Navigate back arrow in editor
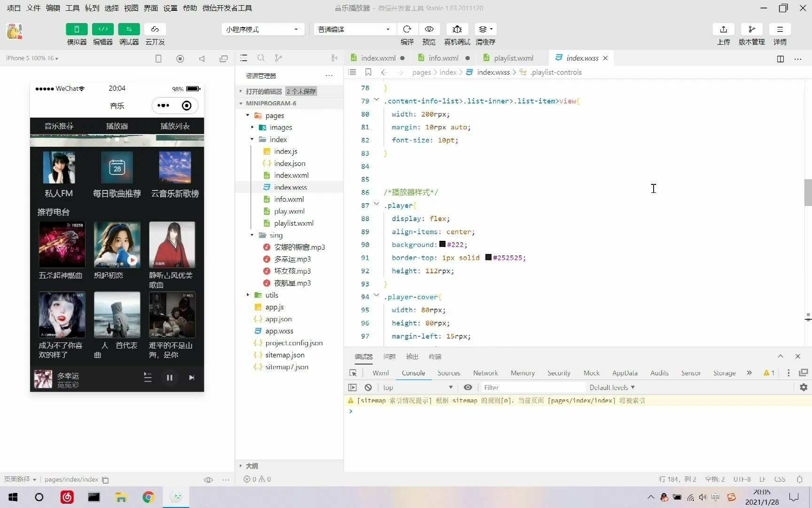 (x=384, y=72)
